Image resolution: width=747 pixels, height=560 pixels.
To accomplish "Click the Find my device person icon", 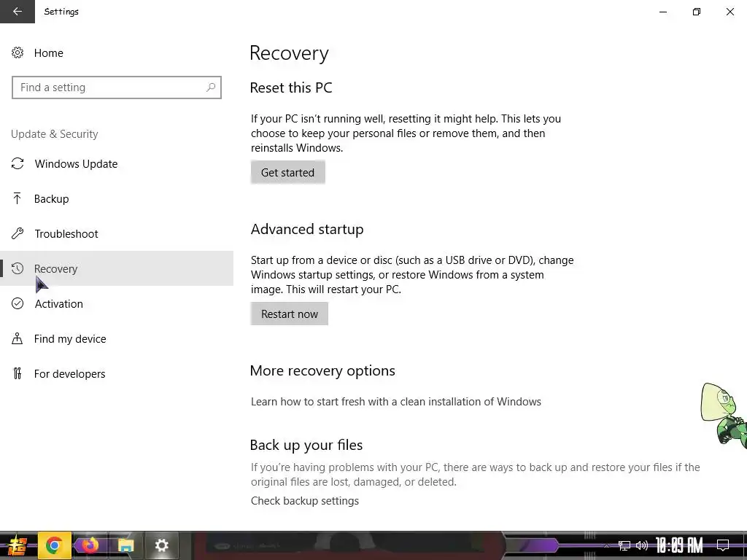I will point(18,338).
